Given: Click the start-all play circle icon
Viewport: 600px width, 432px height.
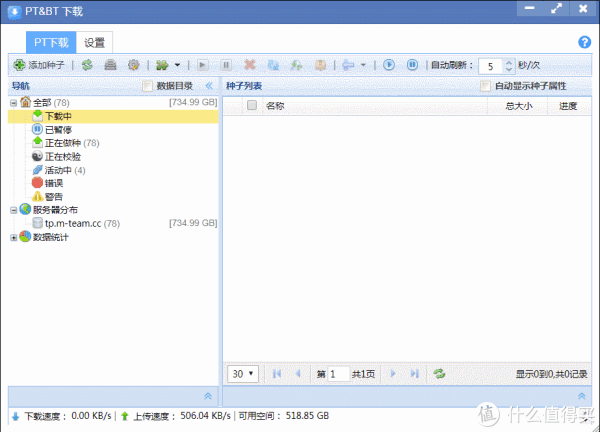Looking at the screenshot, I should (390, 65).
